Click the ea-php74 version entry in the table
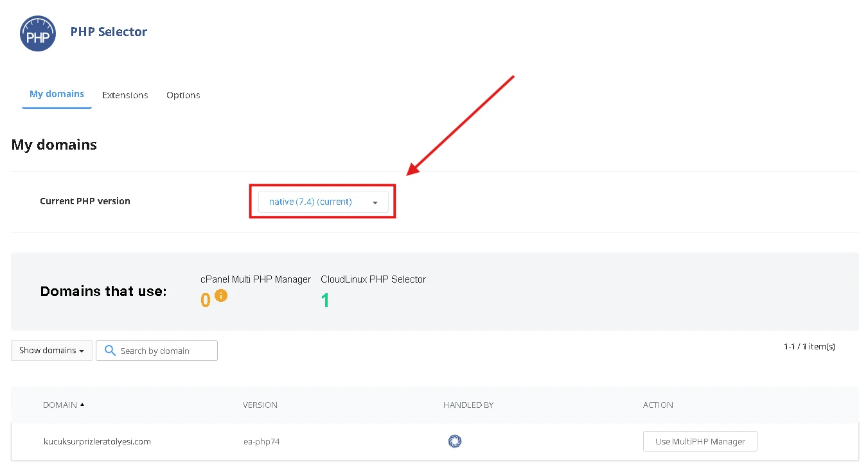Image resolution: width=868 pixels, height=465 pixels. click(261, 441)
